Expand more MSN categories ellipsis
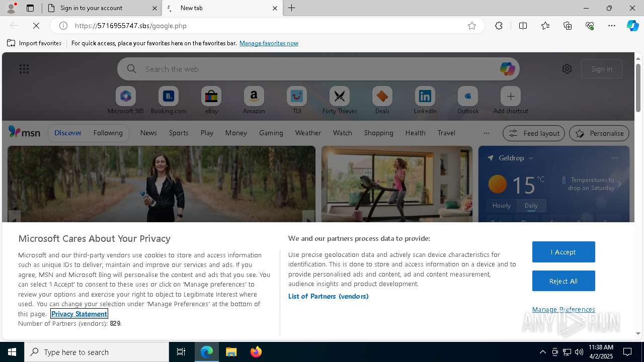644x362 pixels. (486, 133)
